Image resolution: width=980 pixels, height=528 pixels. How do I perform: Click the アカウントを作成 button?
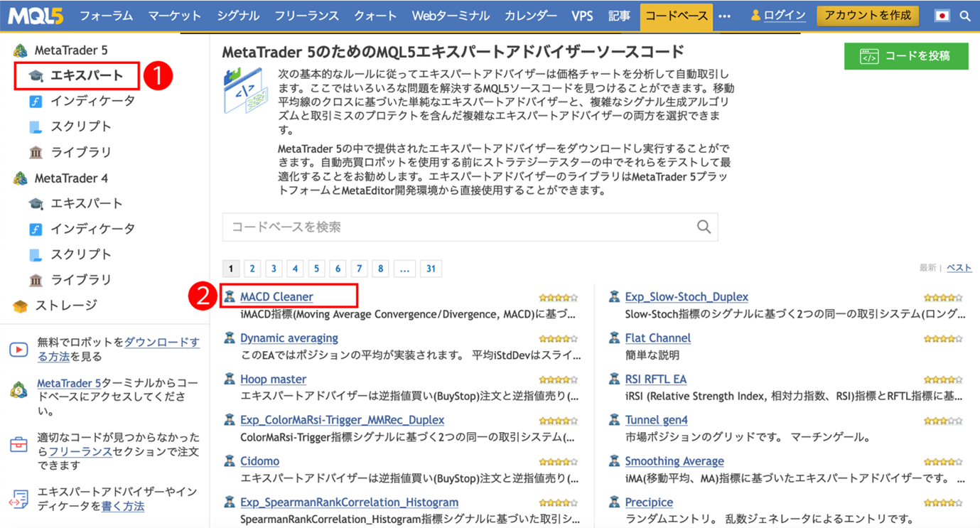click(868, 16)
